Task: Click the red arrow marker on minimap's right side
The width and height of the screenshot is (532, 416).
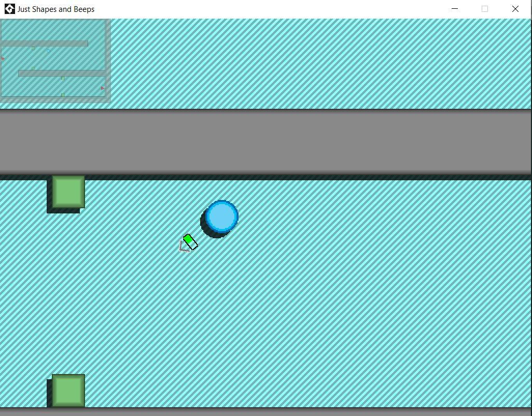Action: click(x=103, y=89)
